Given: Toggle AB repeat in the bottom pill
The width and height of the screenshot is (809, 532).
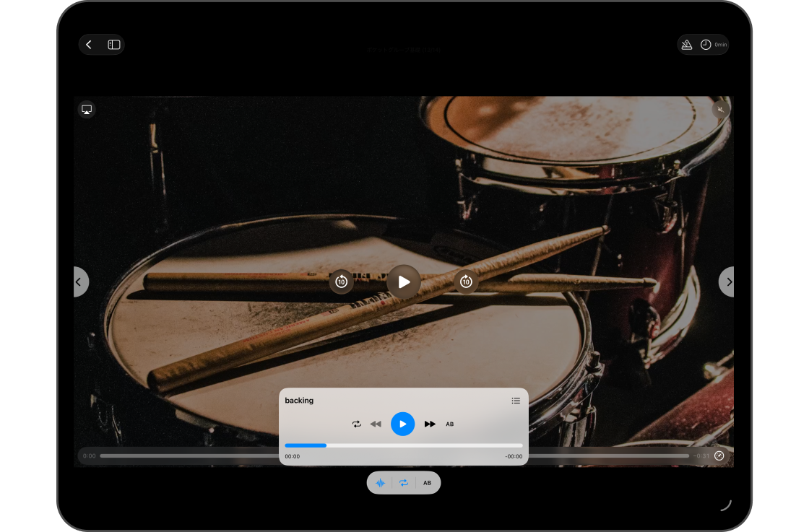Looking at the screenshot, I should tap(427, 482).
